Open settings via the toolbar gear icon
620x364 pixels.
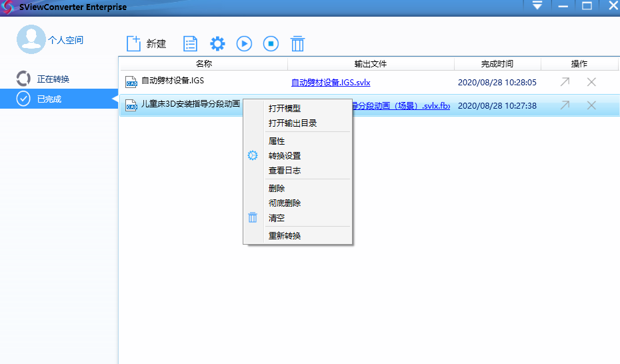pos(217,44)
